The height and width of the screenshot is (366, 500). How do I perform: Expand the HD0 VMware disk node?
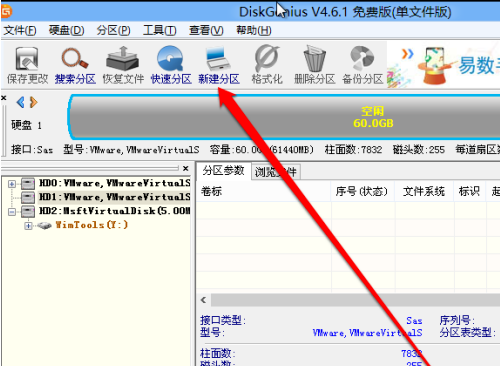[12, 184]
